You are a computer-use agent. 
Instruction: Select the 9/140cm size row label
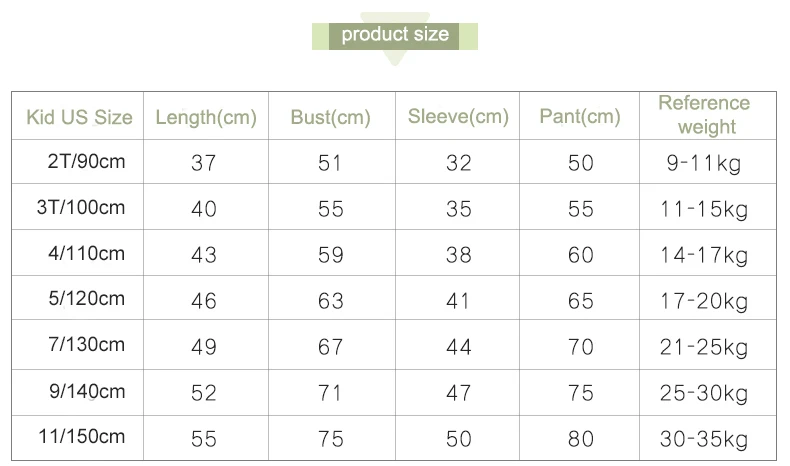[x=87, y=391]
